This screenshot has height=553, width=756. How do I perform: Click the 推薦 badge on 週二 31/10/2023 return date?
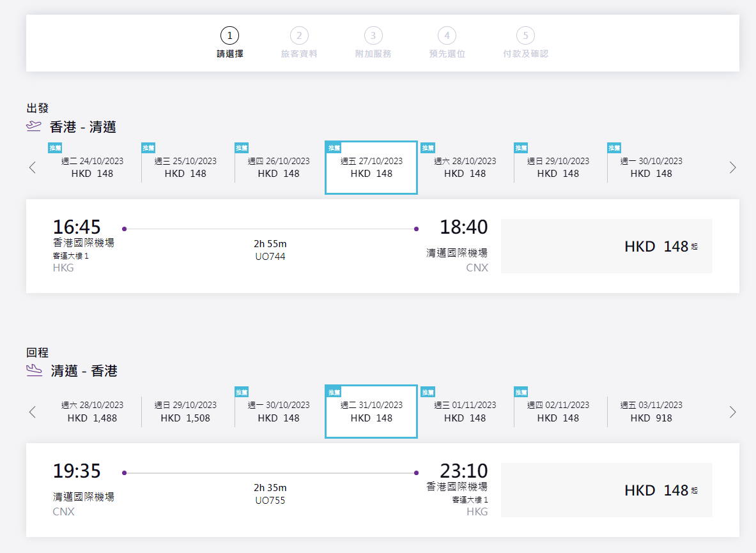click(x=333, y=391)
